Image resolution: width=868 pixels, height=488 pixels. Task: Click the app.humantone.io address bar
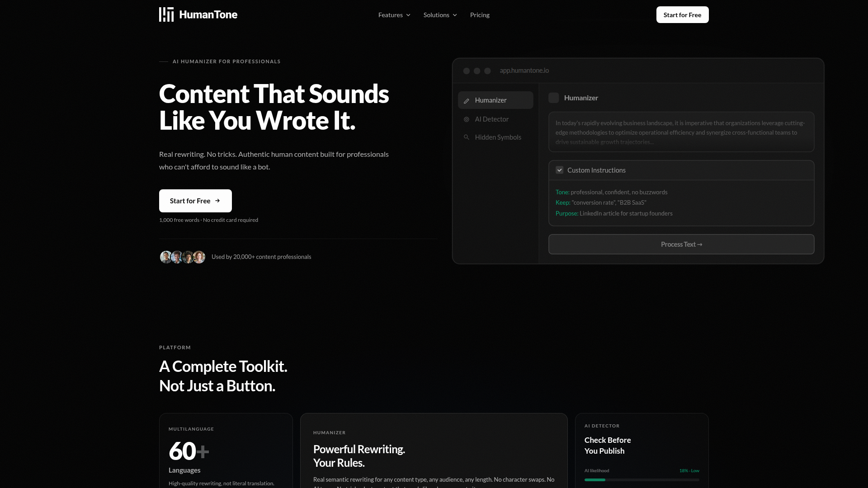[524, 70]
